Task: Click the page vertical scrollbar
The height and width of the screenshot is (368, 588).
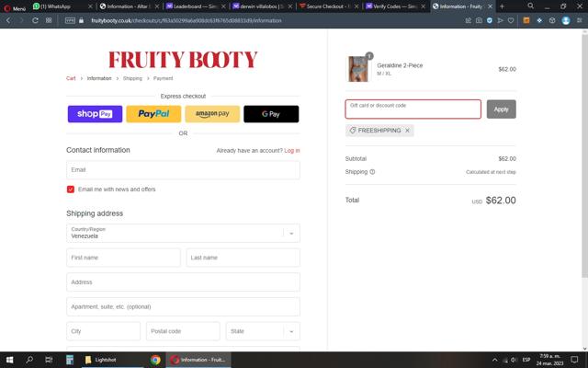Action: click(x=584, y=155)
